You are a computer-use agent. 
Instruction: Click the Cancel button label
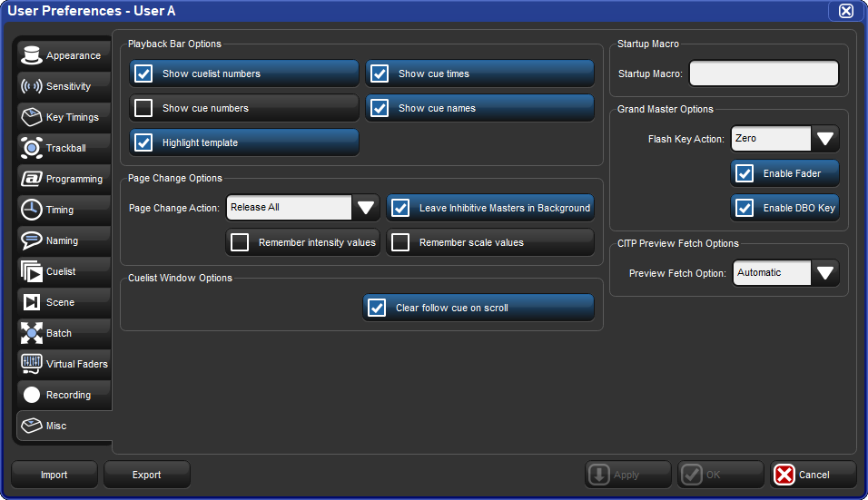click(814, 475)
